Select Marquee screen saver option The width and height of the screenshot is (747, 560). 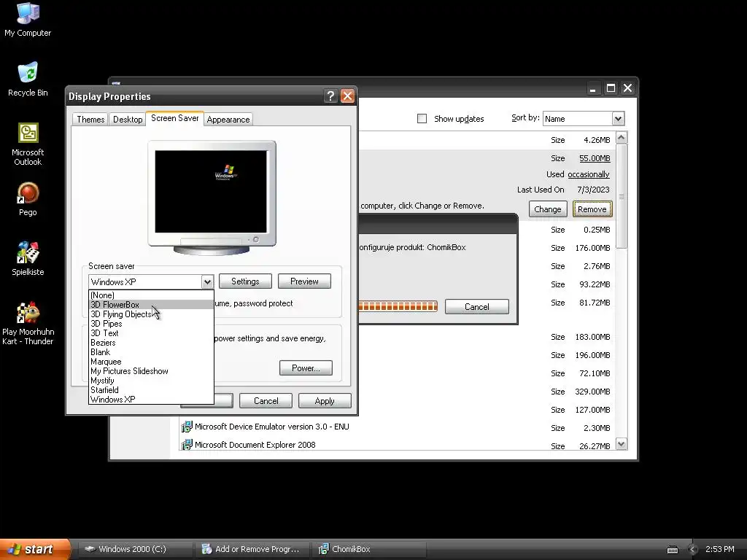coord(151,362)
